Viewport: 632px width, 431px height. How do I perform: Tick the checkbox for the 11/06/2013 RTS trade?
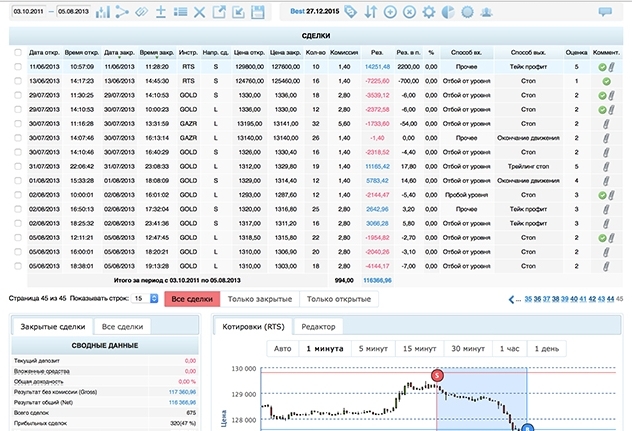click(x=18, y=67)
